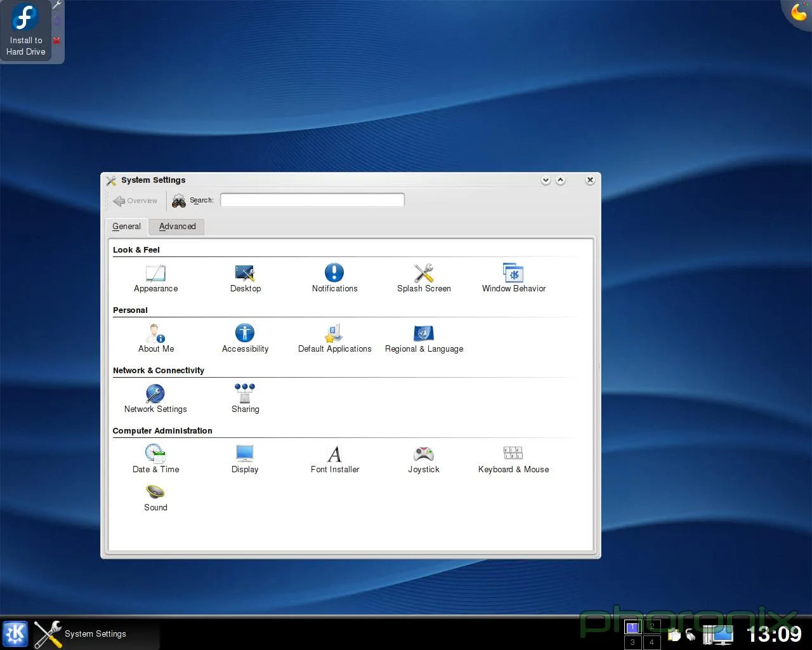Maximize the System Settings window

click(561, 180)
